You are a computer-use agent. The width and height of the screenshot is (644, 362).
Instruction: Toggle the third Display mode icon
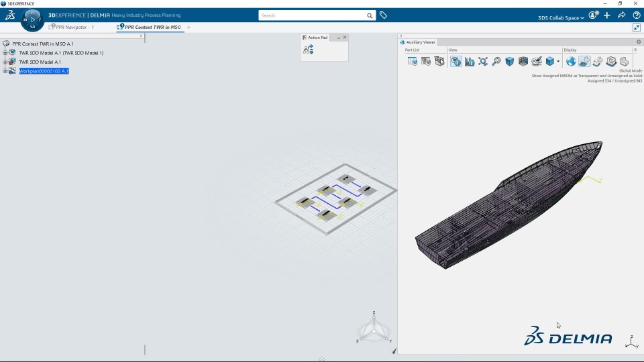tap(598, 62)
